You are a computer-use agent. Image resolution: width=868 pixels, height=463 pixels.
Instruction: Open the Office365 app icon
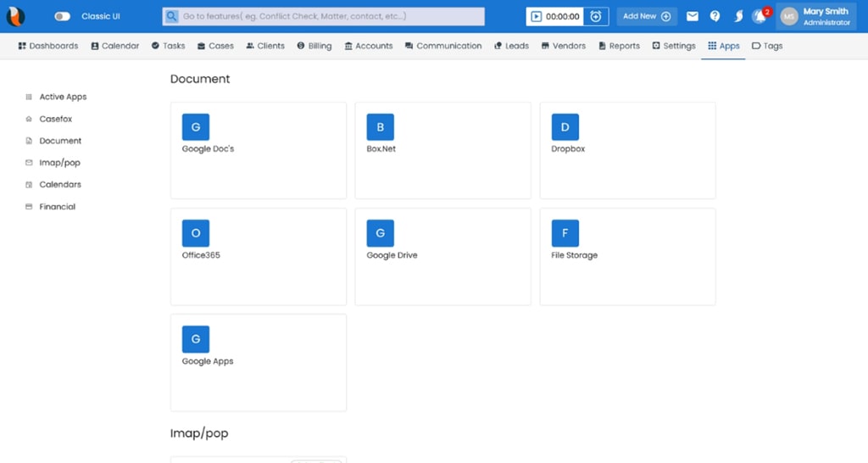pyautogui.click(x=196, y=233)
